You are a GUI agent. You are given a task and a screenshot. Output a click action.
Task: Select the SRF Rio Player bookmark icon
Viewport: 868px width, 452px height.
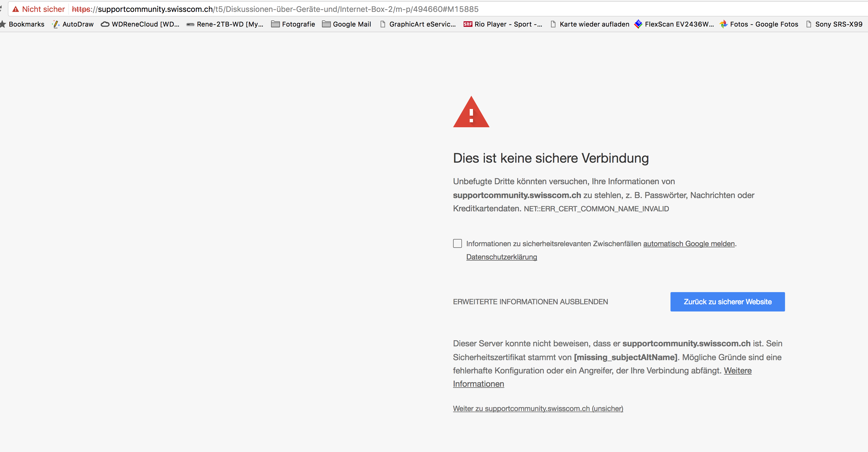pos(468,24)
